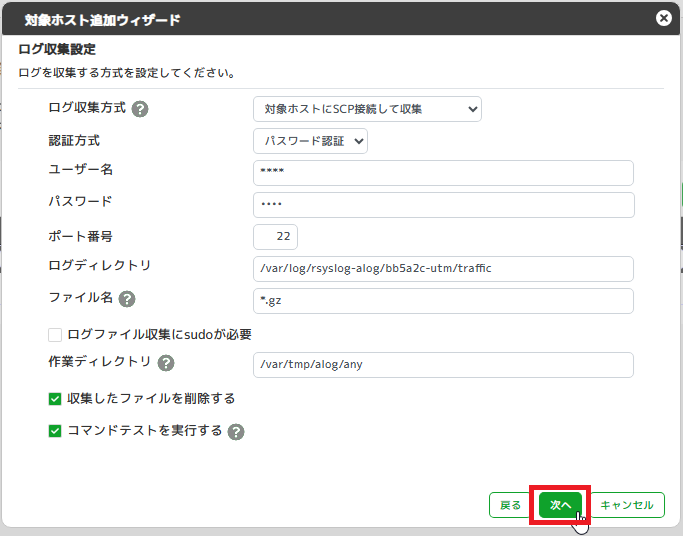Click into the パスワード field
This screenshot has height=536, width=683.
click(x=443, y=205)
